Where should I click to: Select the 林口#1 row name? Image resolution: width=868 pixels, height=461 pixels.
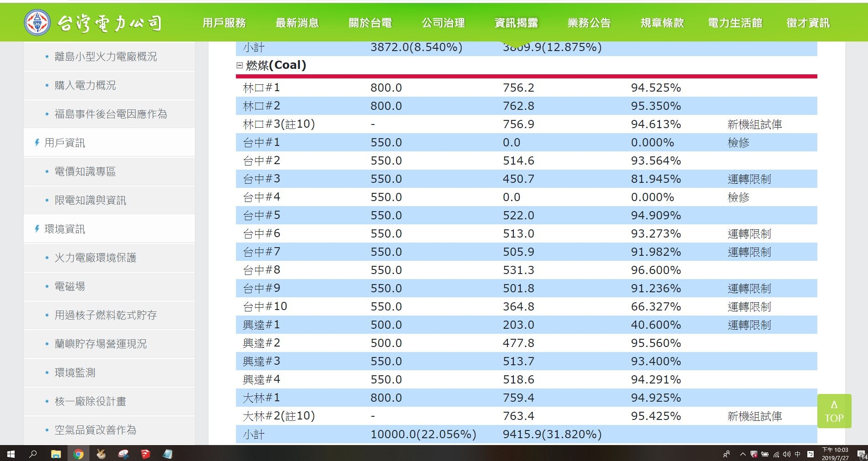261,88
